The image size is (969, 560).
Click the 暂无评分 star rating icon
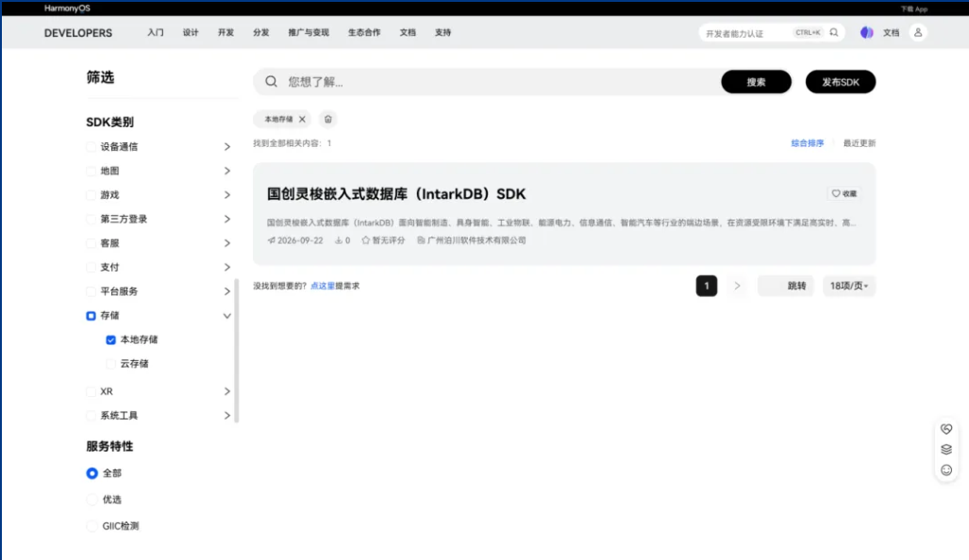pos(366,240)
